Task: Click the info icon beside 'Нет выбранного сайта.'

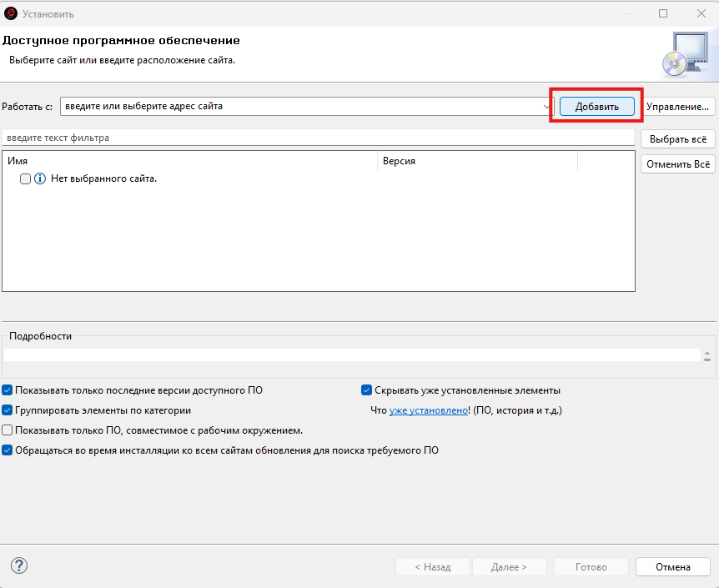Action: 40,178
